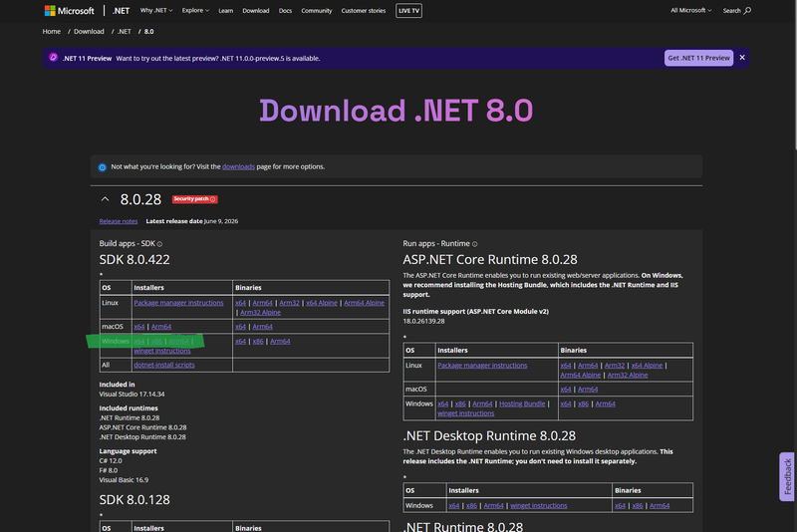Open Customer stories in navigation
This screenshot has height=532, width=797.
pos(364,11)
